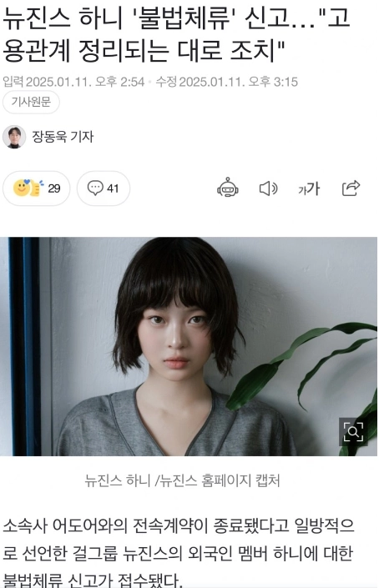The width and height of the screenshot is (379, 588).
Task: Click the 수정 2025.01.11. 오후 3:15 timestamp
Action: pos(227,82)
